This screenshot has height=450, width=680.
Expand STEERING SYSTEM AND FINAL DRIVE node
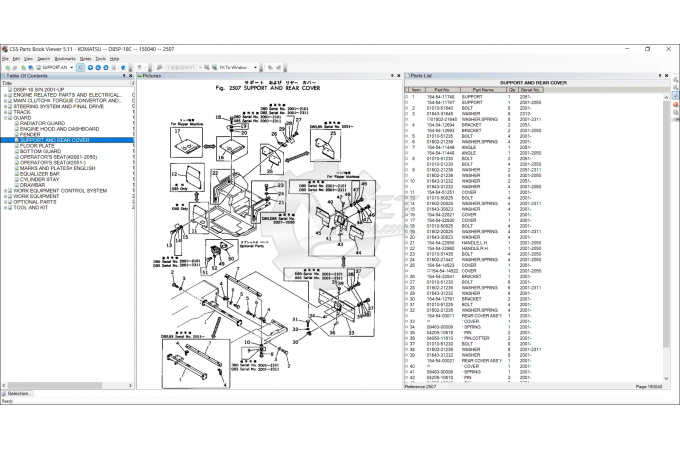(x=5, y=106)
